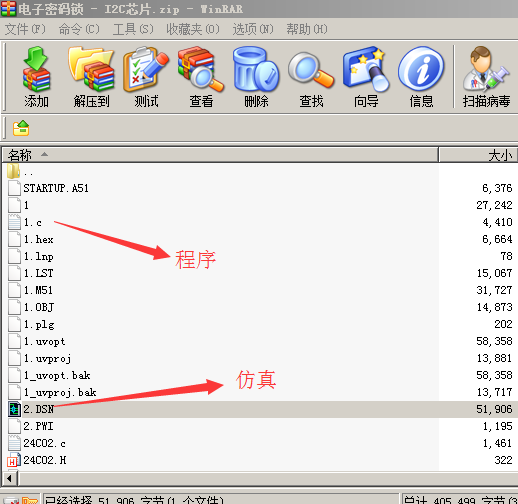The height and width of the screenshot is (504, 518).
Task: Click the 1.hex file icon
Action: point(14,239)
